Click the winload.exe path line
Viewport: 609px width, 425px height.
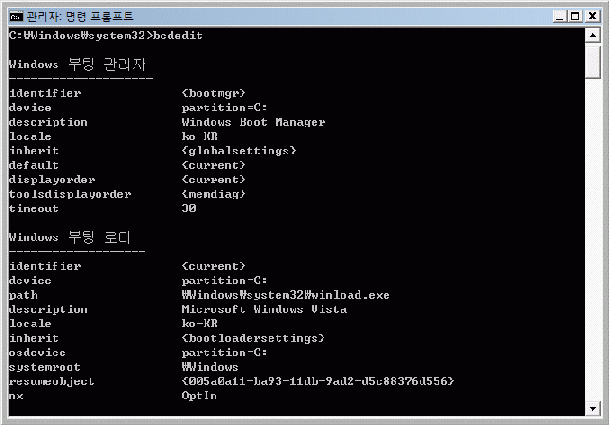coord(285,295)
